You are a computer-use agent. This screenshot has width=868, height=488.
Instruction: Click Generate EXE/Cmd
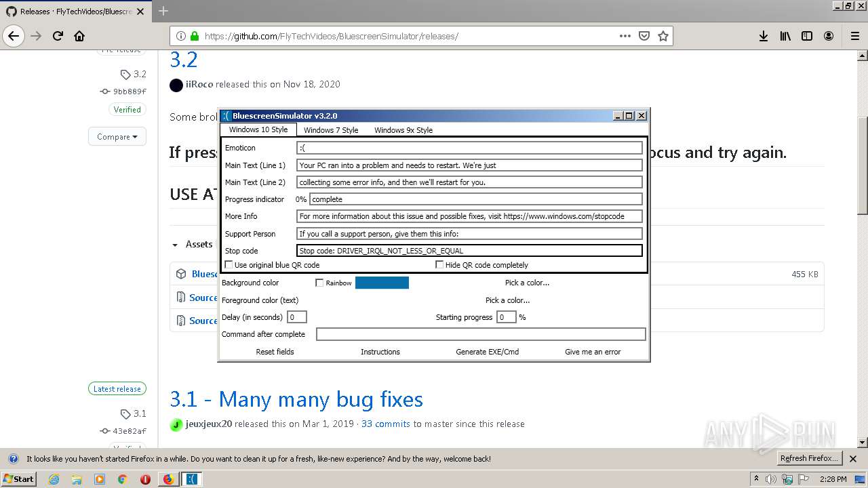coord(487,352)
